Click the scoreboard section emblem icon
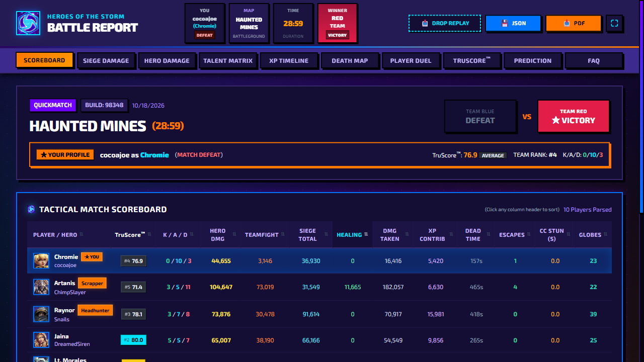This screenshot has height=362, width=644. pos(31,209)
